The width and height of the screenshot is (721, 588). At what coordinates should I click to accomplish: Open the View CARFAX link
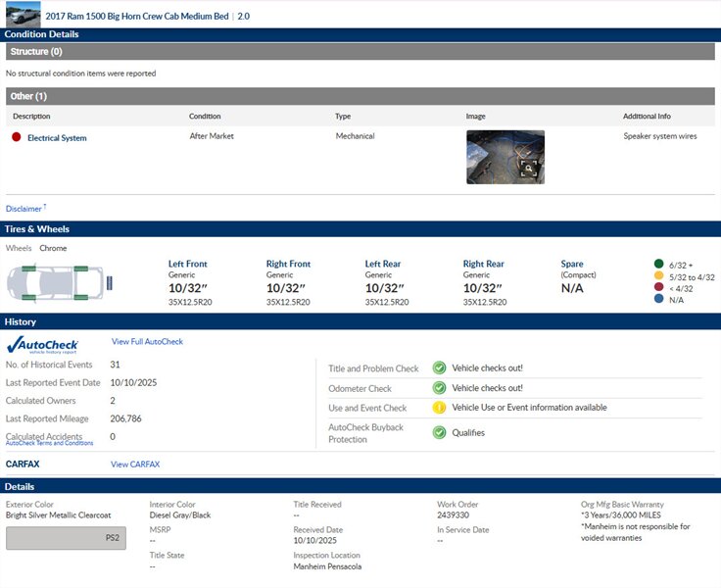(135, 465)
